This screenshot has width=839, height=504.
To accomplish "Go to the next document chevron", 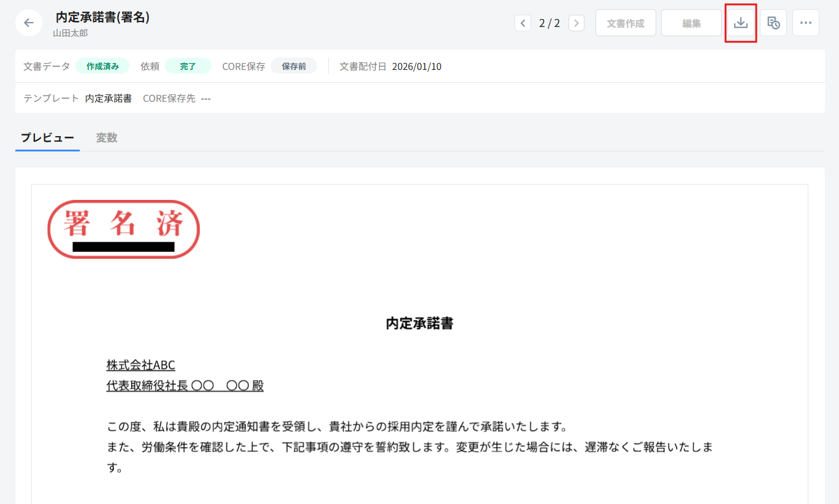I will [576, 23].
